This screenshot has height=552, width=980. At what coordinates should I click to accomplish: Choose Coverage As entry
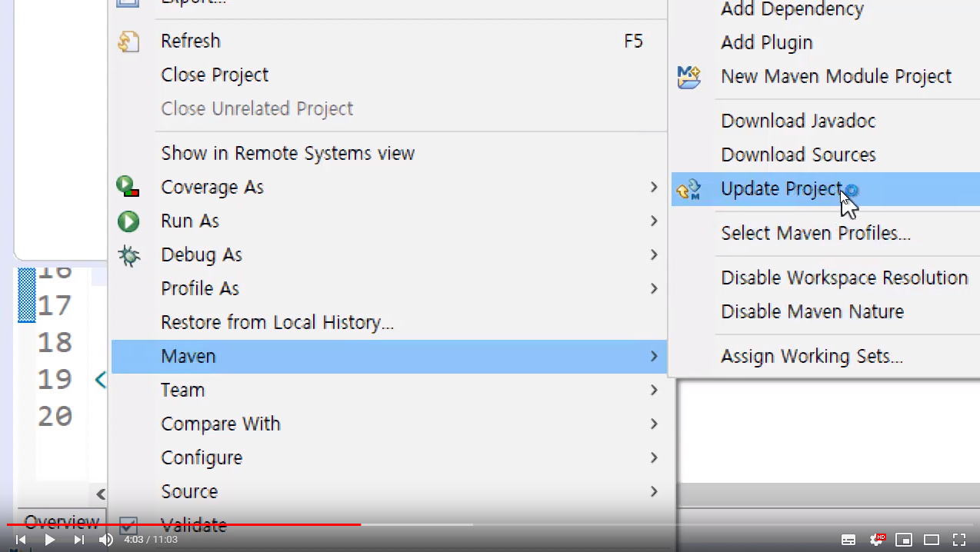click(388, 187)
